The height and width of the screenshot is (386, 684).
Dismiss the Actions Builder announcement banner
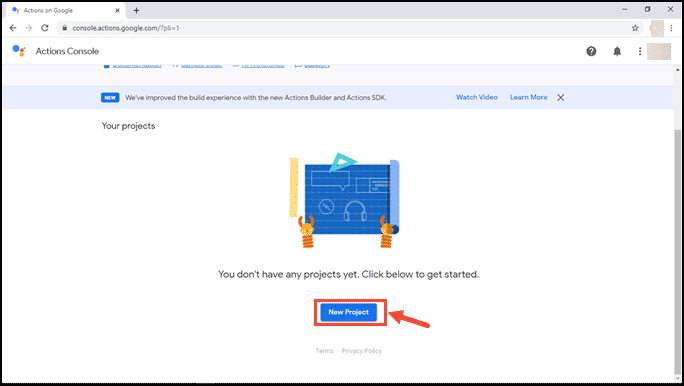tap(561, 98)
